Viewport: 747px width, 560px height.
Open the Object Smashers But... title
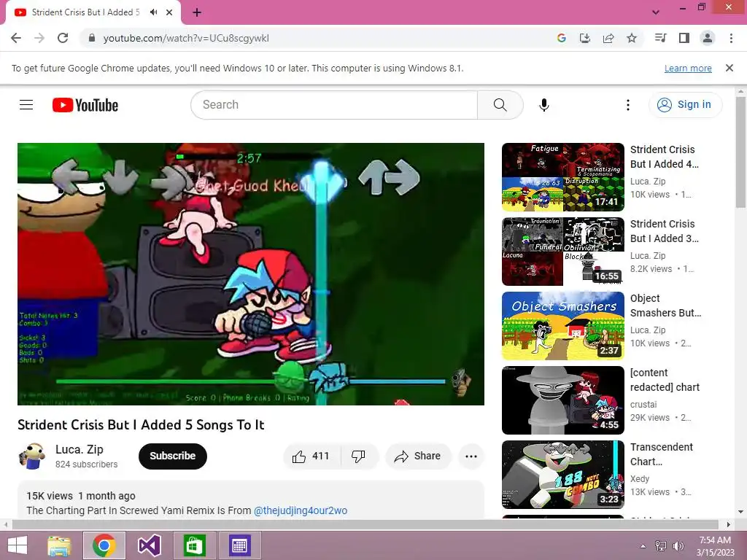coord(665,306)
